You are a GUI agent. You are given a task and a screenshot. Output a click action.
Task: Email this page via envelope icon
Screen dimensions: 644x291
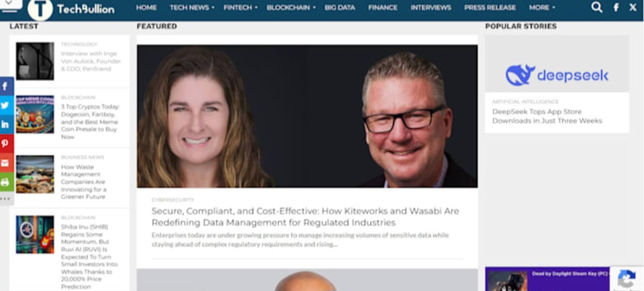[x=7, y=163]
